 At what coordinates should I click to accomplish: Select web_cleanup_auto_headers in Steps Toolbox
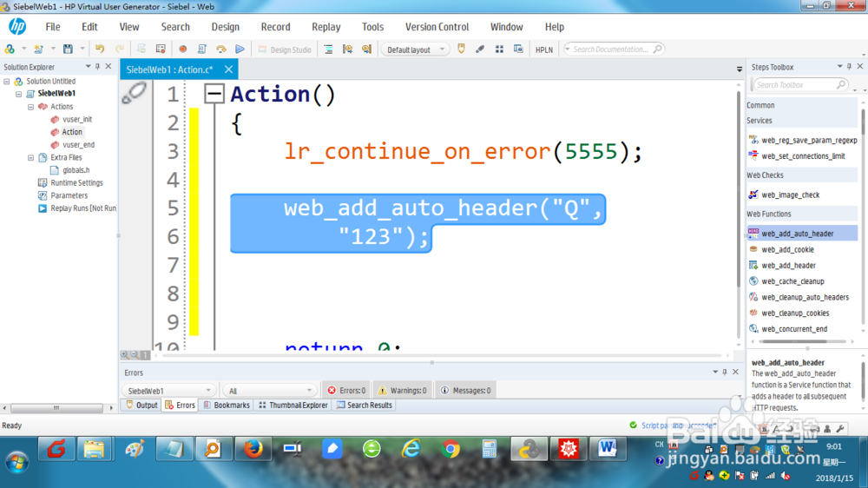(805, 297)
